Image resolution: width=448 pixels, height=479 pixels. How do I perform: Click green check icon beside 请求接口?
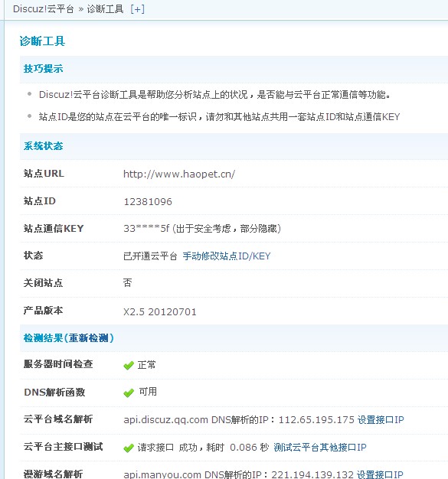pos(129,448)
